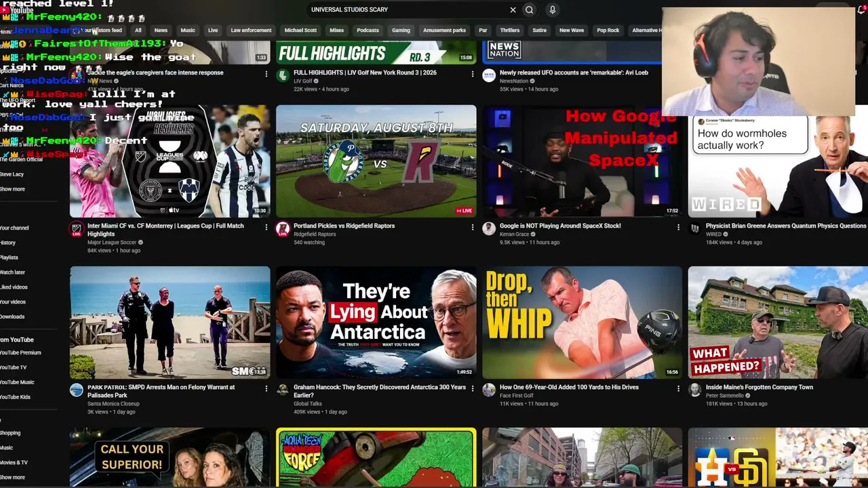Select the News filter chip

161,30
